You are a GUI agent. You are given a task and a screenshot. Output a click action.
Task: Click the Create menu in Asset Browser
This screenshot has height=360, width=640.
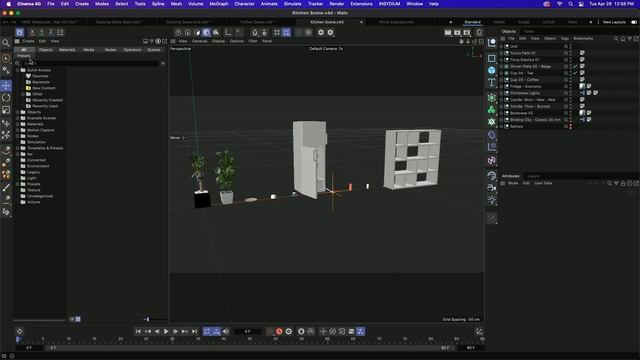28,41
